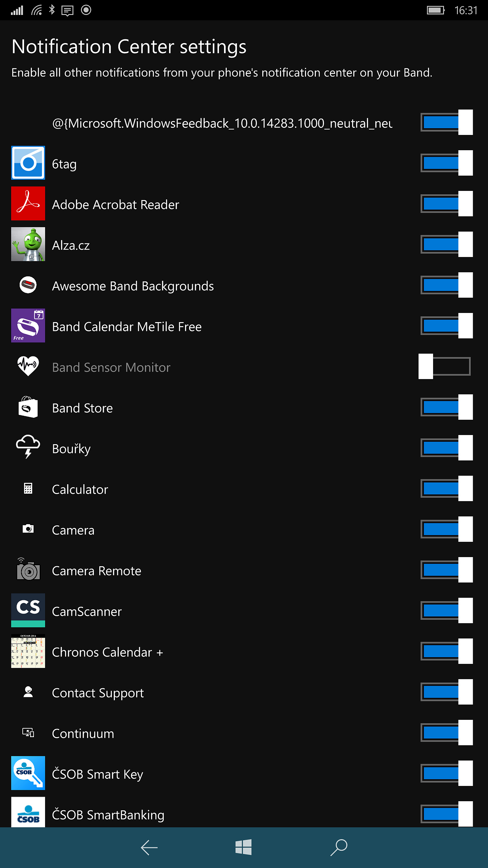
Task: Disable the ČSOB Smart Key toggle
Action: pos(447,773)
